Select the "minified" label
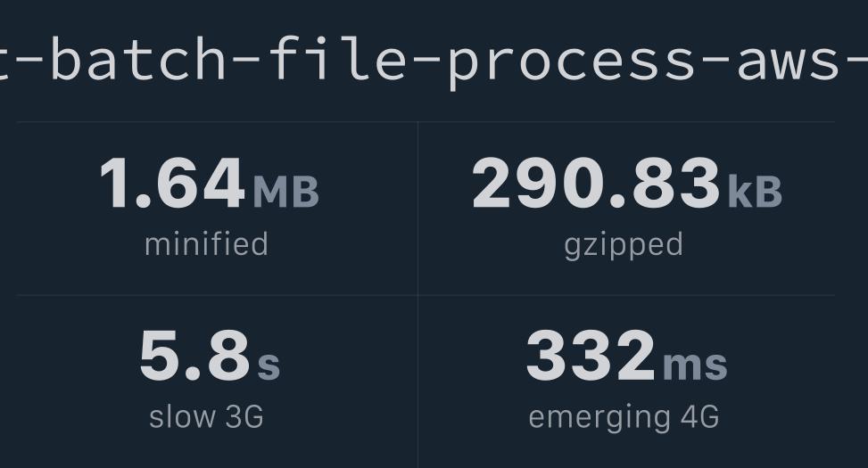 (x=206, y=244)
